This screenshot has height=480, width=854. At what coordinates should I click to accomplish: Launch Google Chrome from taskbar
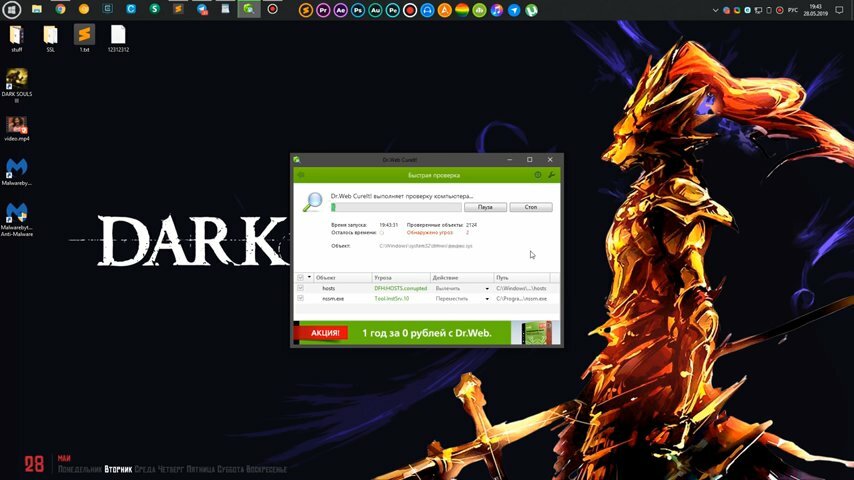click(60, 9)
